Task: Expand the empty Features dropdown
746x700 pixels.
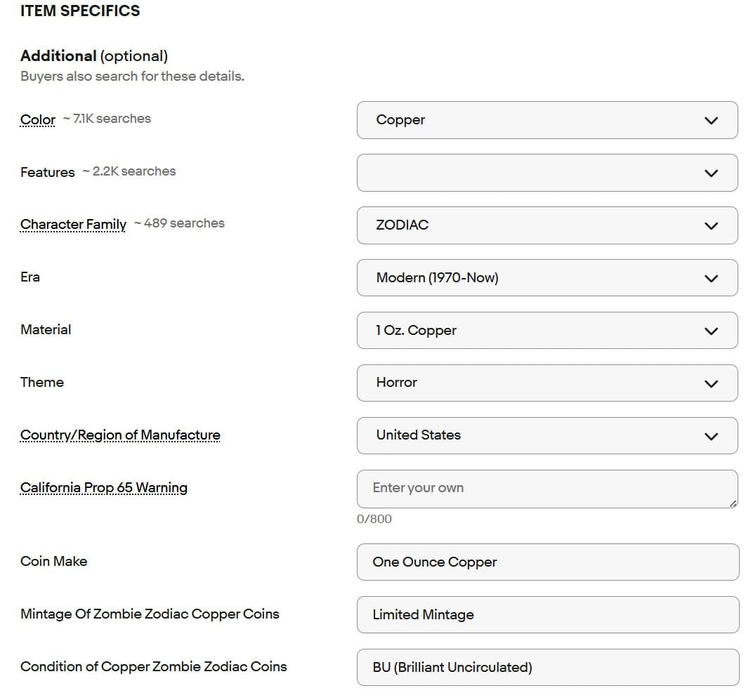Action: point(534,173)
